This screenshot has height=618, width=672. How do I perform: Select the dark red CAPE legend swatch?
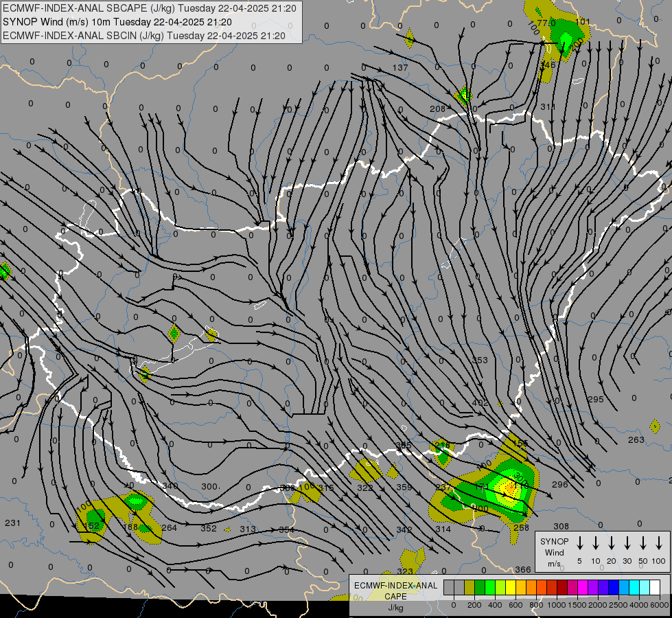click(562, 588)
